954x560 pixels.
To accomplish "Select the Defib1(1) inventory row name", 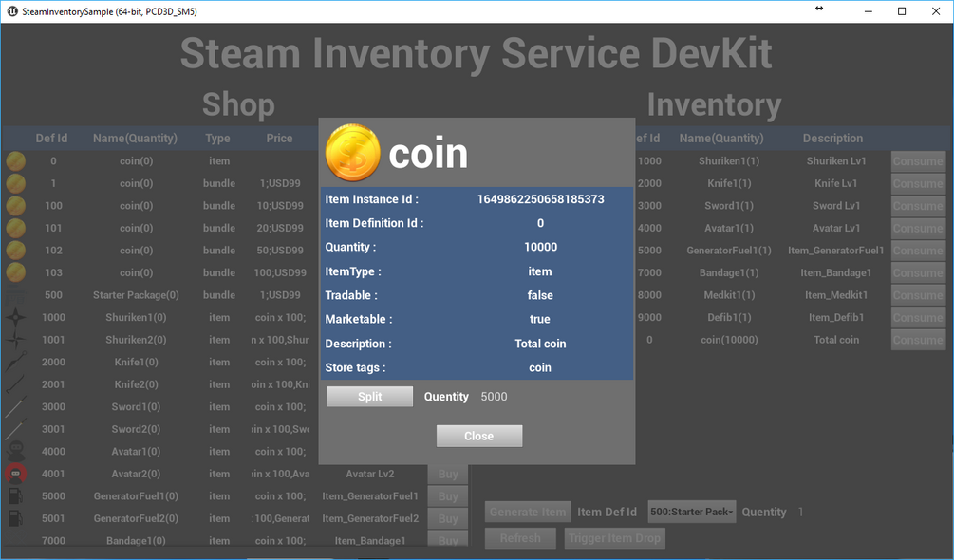I will [x=729, y=317].
